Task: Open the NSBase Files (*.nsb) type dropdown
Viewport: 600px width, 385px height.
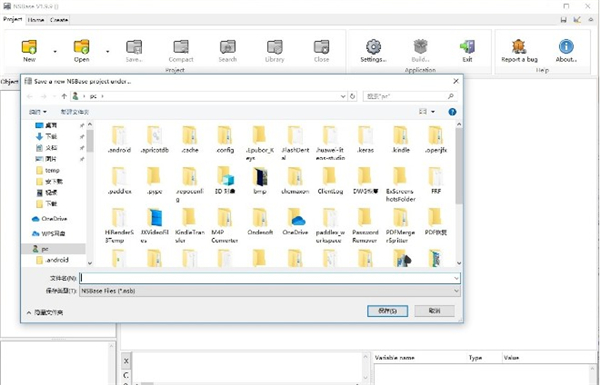Action: click(270, 291)
